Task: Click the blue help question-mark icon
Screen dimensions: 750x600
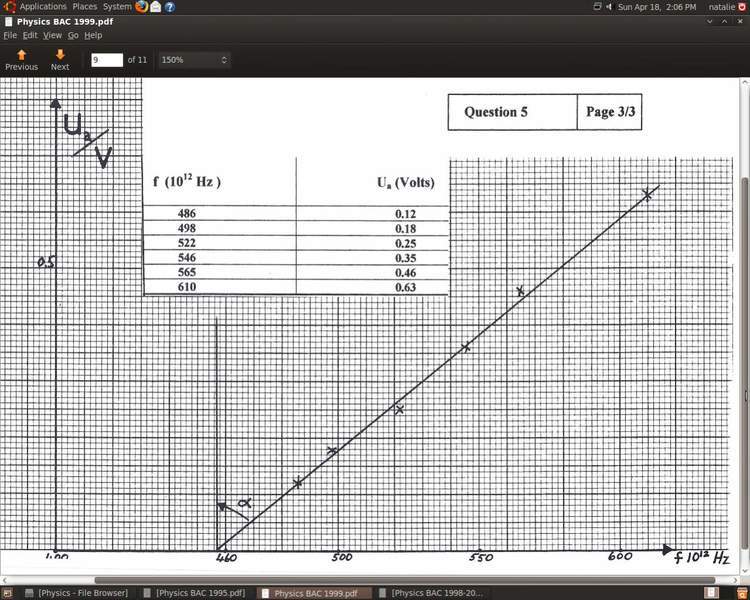Action: click(x=169, y=7)
